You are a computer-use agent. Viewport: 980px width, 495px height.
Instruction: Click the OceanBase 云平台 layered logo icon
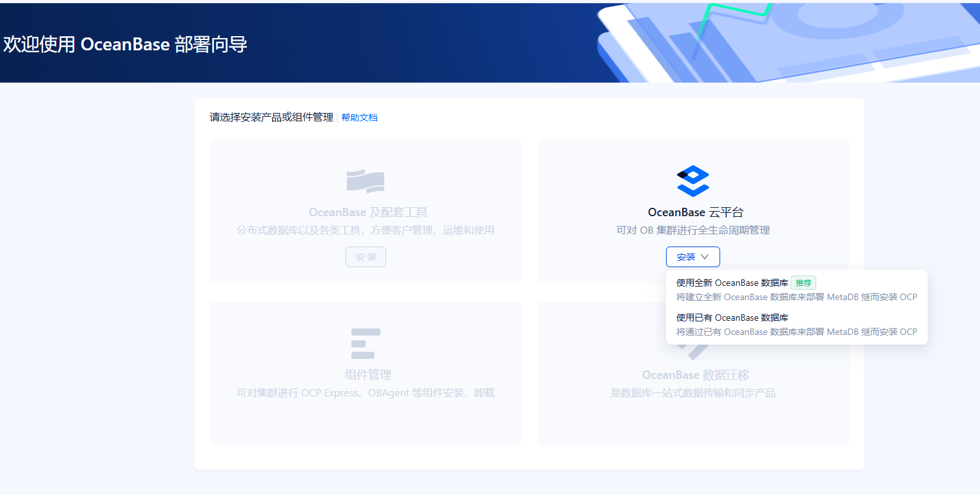[693, 181]
